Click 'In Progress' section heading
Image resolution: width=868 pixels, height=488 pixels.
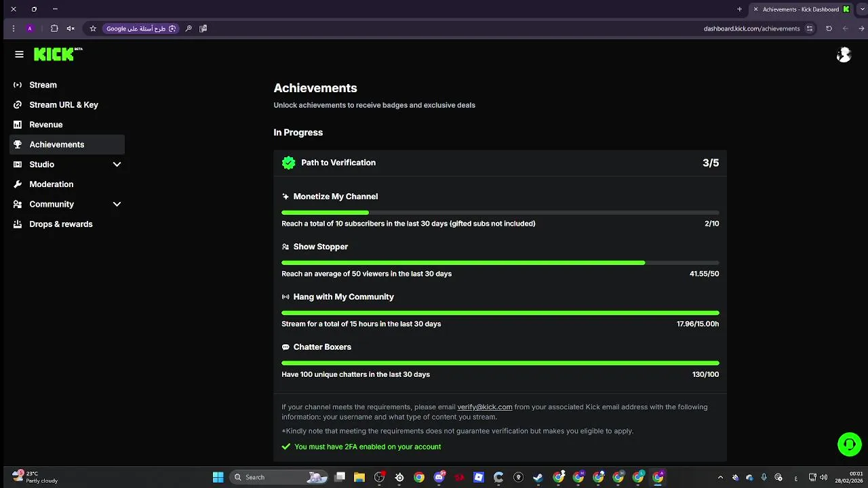point(298,132)
